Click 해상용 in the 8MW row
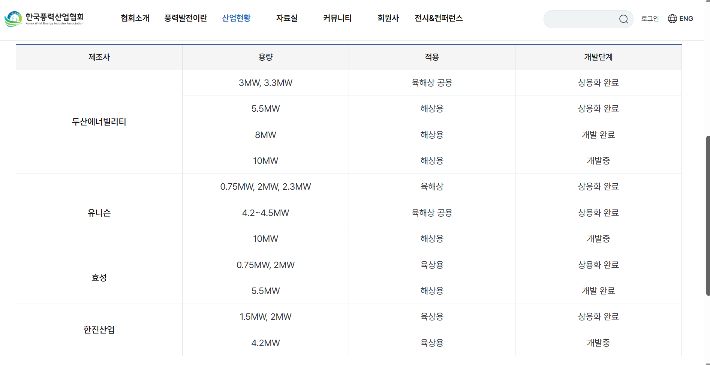This screenshot has height=365, width=710. tap(432, 135)
